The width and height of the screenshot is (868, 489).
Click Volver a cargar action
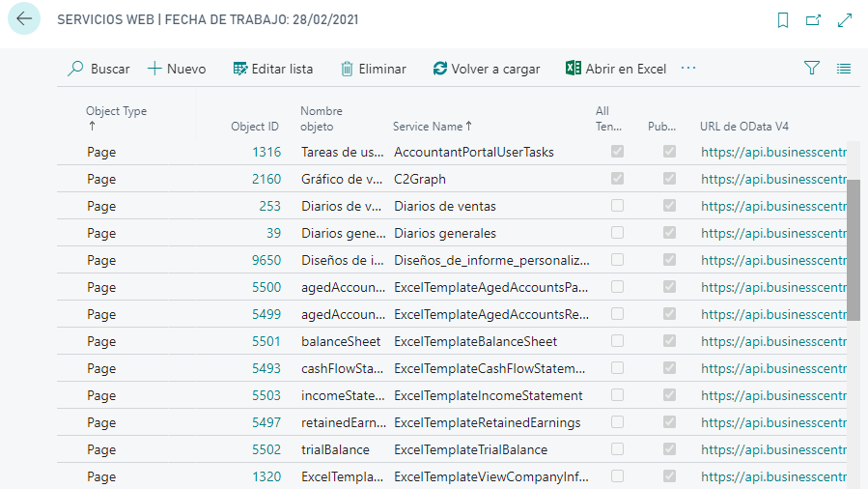click(x=486, y=69)
